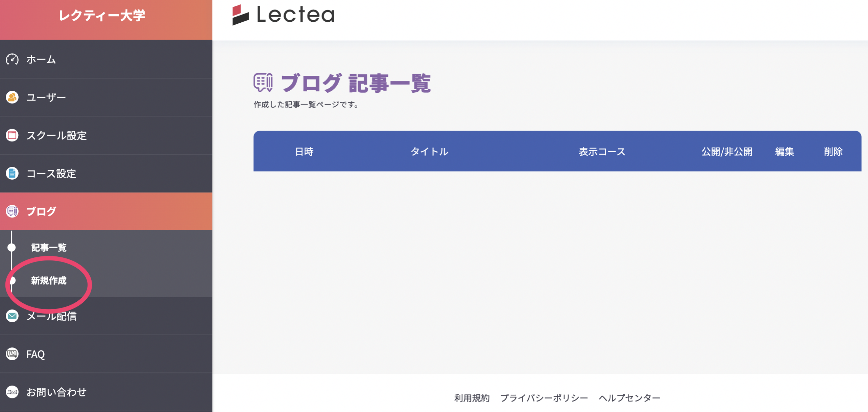This screenshot has width=868, height=412.
Task: Select the ユーザー people icon
Action: (12, 97)
